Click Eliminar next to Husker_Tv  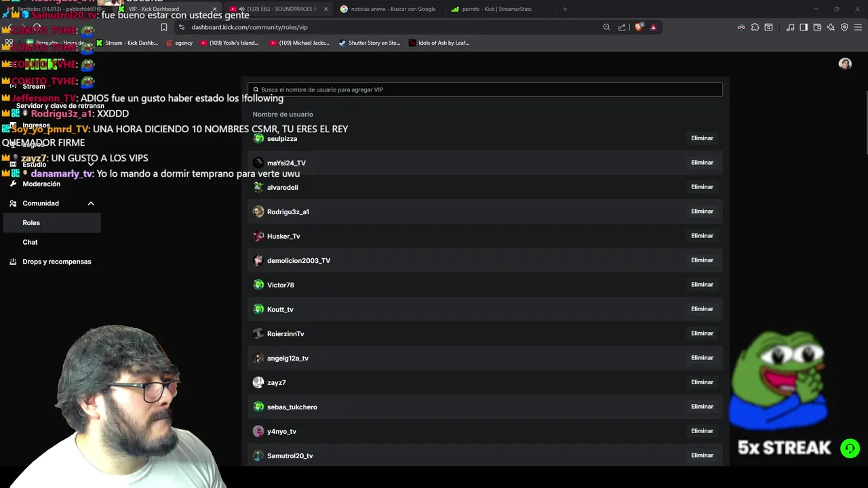[702, 236]
